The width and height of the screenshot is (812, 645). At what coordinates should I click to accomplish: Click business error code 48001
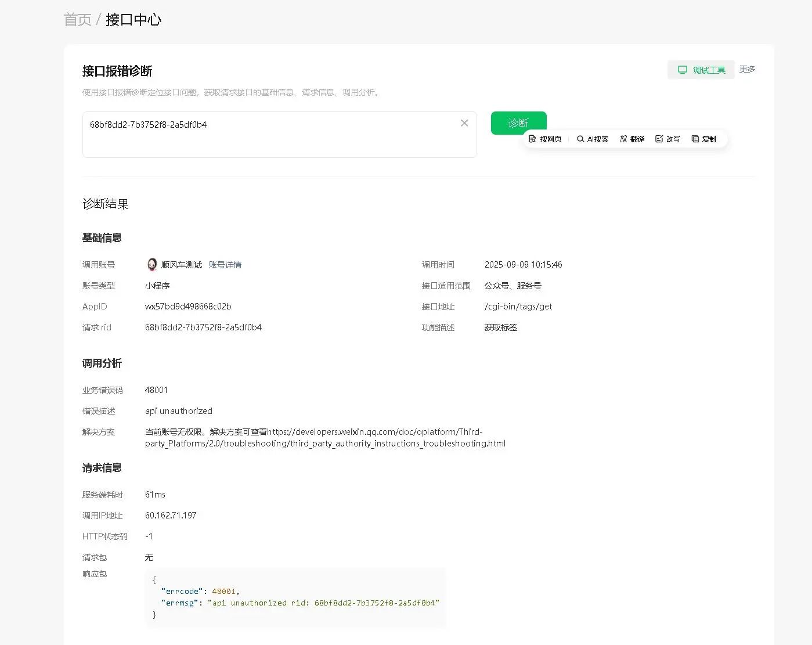tap(156, 390)
